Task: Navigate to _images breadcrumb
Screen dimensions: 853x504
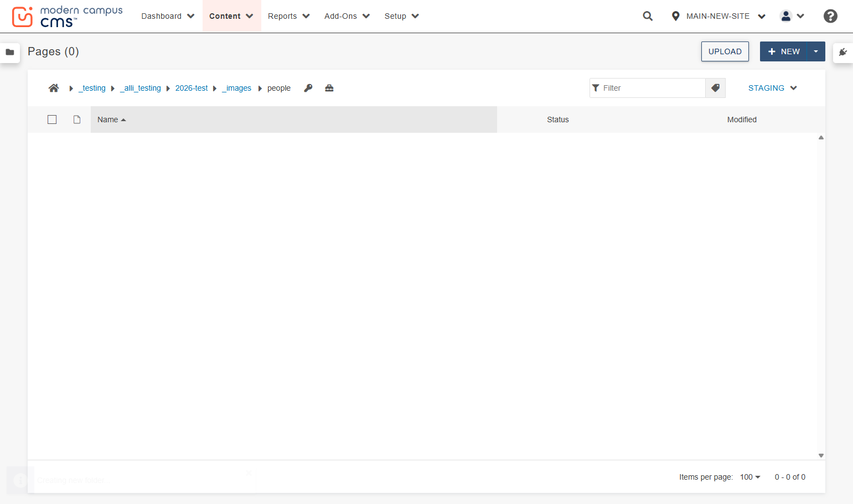Action: pyautogui.click(x=236, y=88)
